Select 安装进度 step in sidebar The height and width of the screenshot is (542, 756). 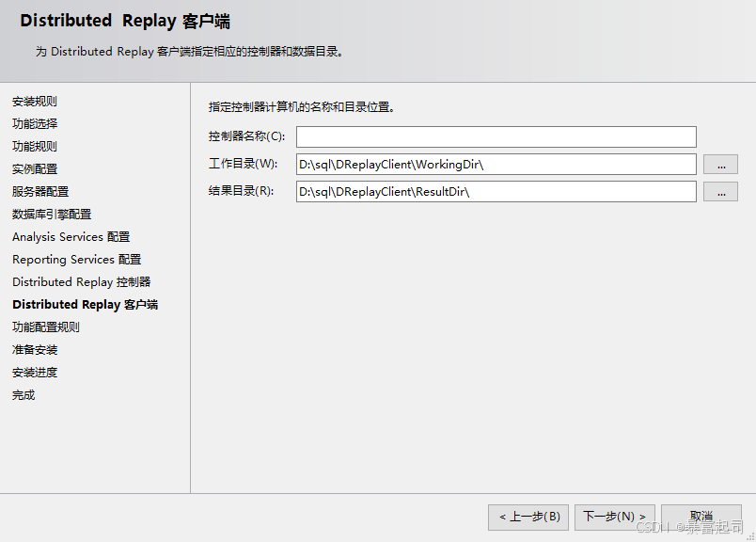[x=35, y=373]
